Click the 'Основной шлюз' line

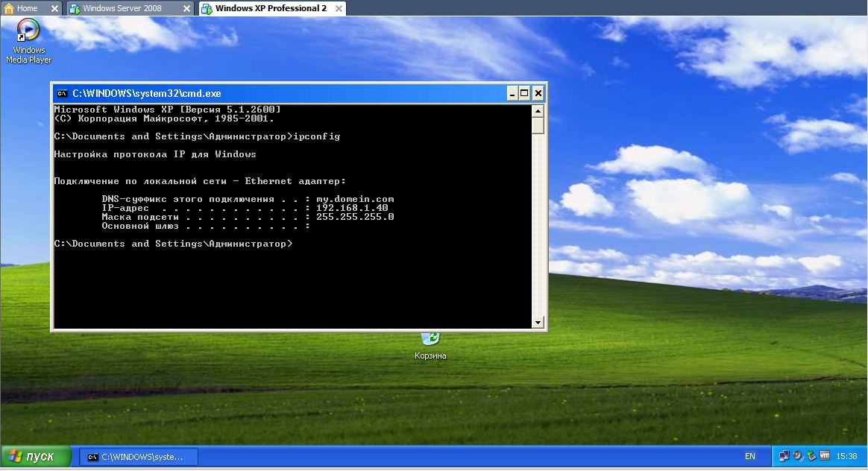click(x=206, y=226)
